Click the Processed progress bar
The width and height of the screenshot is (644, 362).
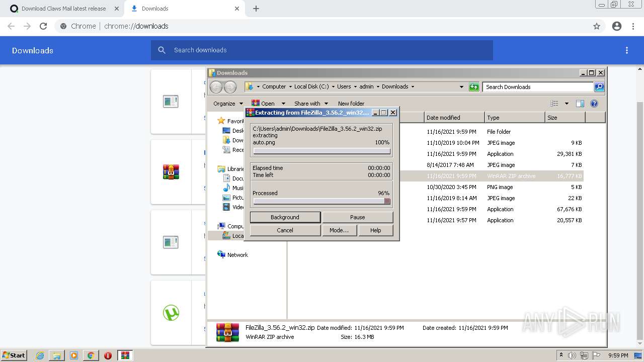[322, 201]
